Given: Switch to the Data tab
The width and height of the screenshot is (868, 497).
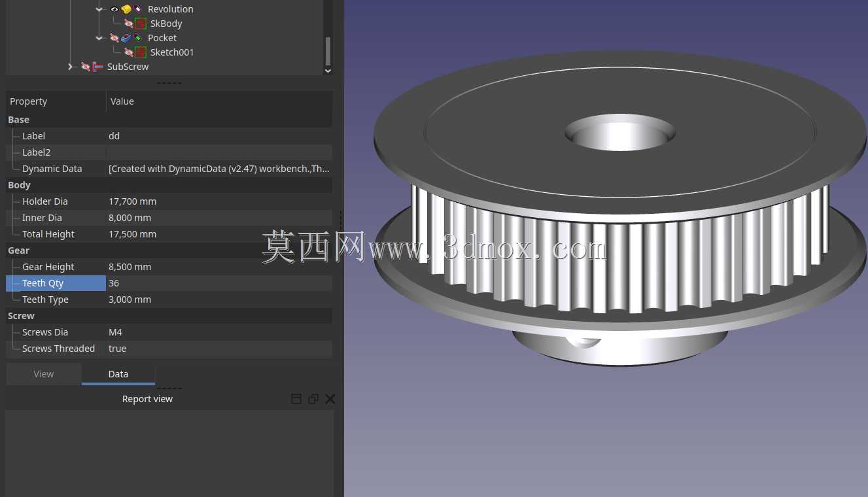Looking at the screenshot, I should coord(118,374).
